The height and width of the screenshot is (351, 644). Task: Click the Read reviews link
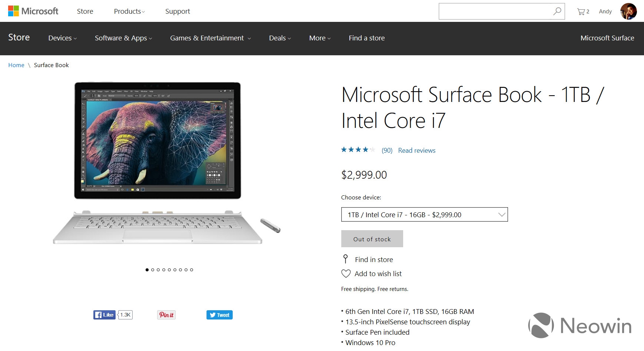[416, 150]
